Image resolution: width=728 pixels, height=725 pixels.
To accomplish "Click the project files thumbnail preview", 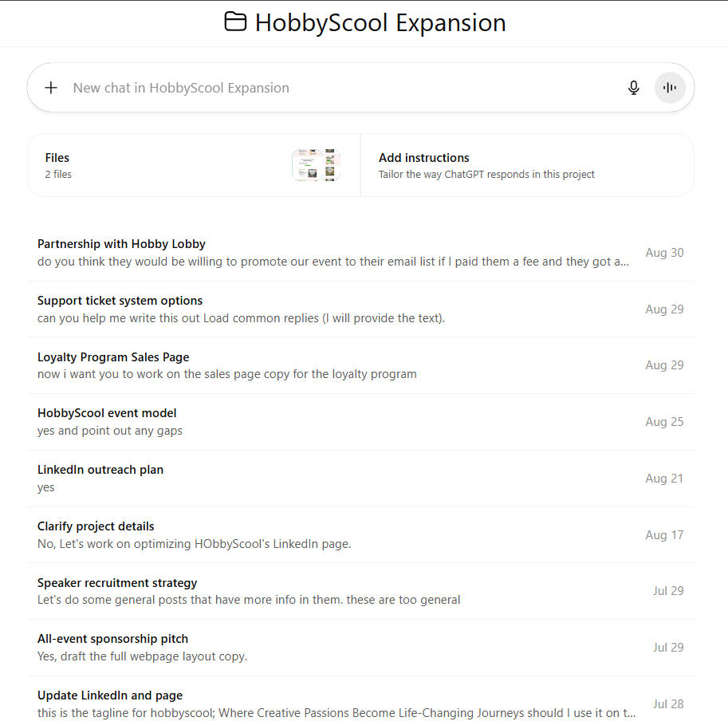I will point(317,165).
